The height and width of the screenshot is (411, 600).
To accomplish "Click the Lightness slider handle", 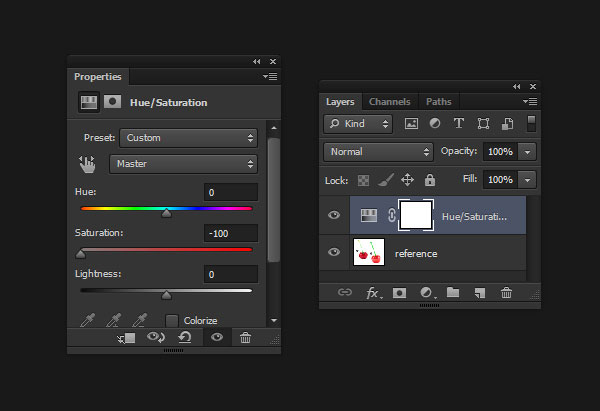I will (x=166, y=295).
